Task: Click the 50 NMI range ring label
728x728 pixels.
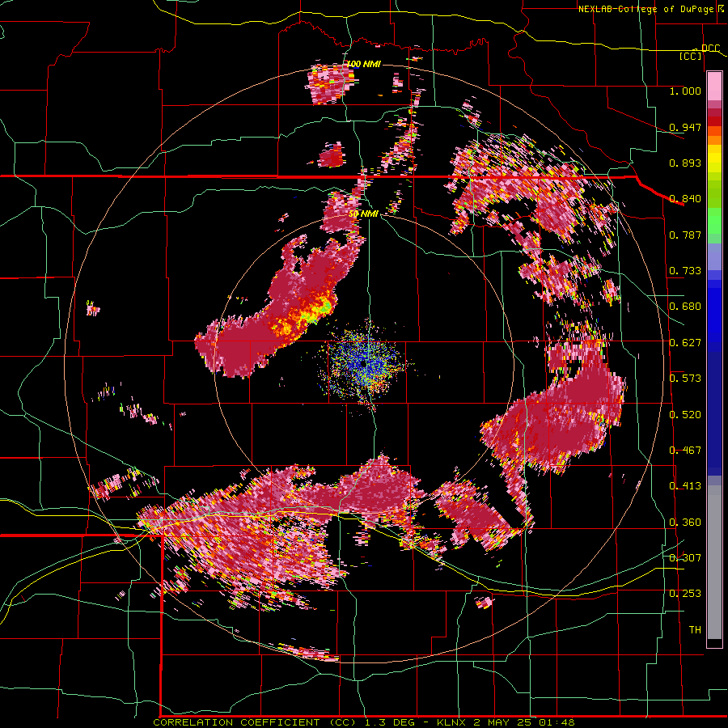Action: click(x=363, y=214)
